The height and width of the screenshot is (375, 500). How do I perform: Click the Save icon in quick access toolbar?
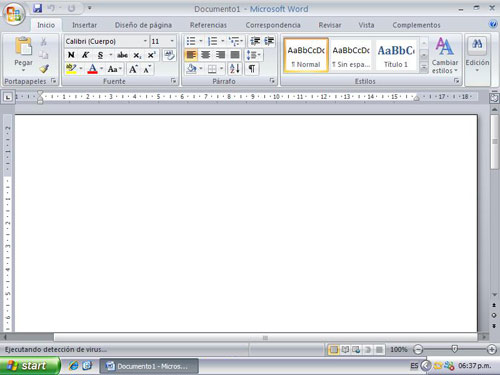pos(37,8)
